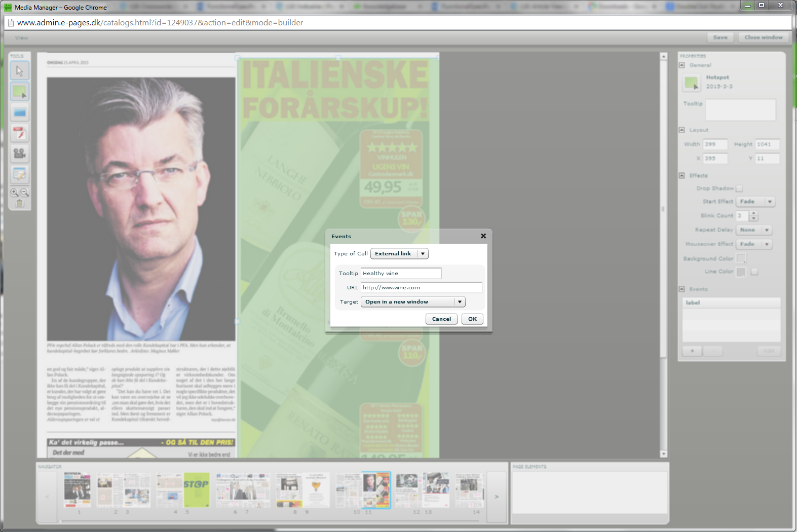Click the Tooltip field in Events dialog
The width and height of the screenshot is (797, 532).
pyautogui.click(x=401, y=274)
